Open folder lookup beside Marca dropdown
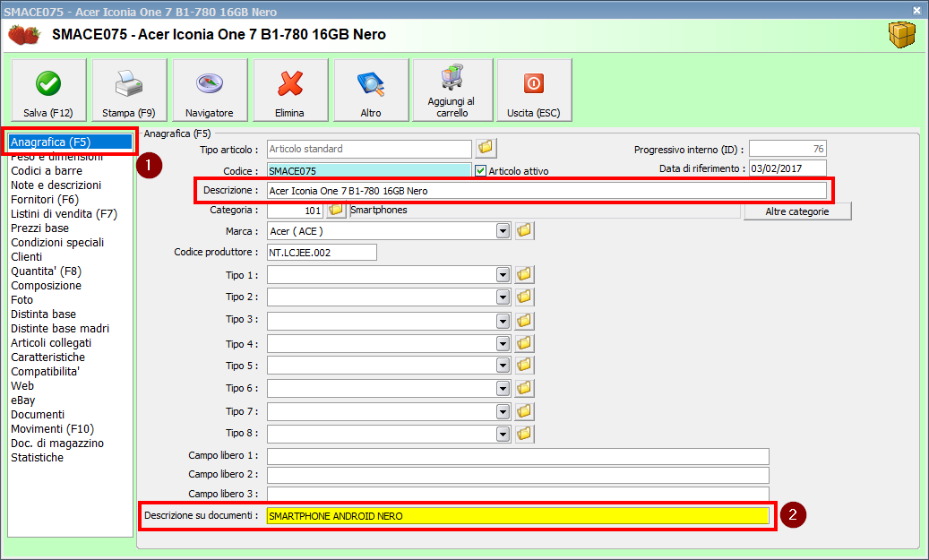The height and width of the screenshot is (560, 929). [524, 230]
